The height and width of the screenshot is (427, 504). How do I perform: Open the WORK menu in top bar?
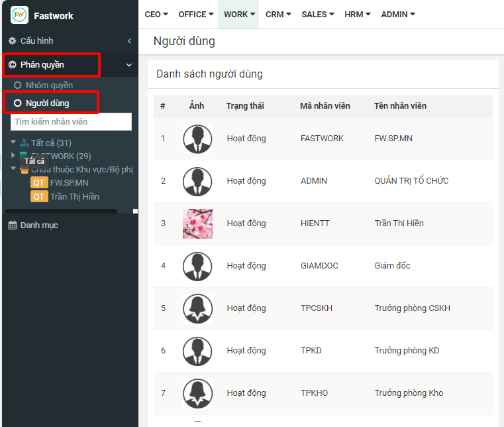click(238, 15)
